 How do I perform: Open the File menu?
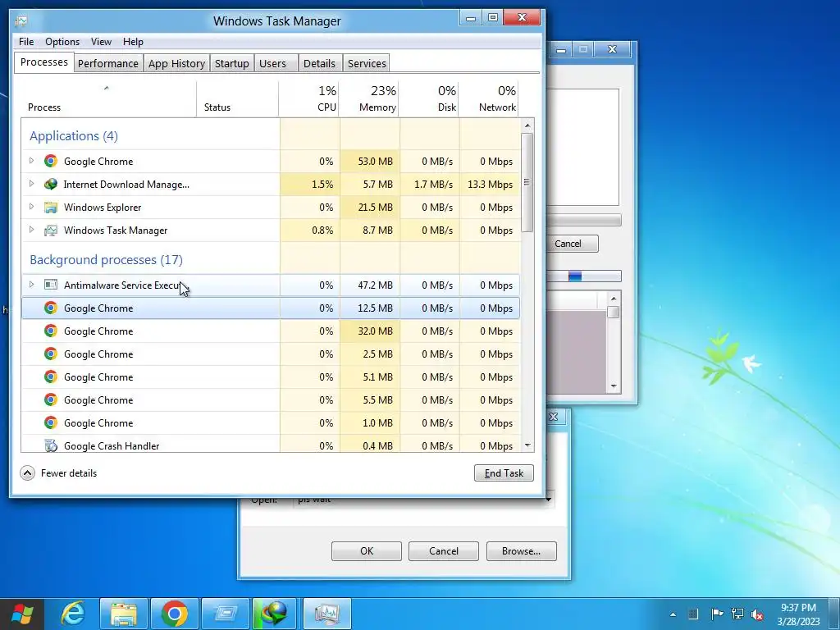click(26, 42)
